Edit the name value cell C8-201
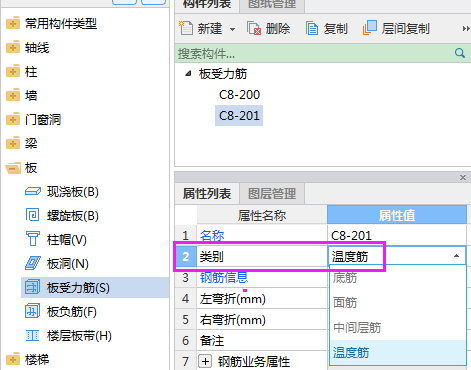Image resolution: width=471 pixels, height=370 pixels. [x=397, y=236]
